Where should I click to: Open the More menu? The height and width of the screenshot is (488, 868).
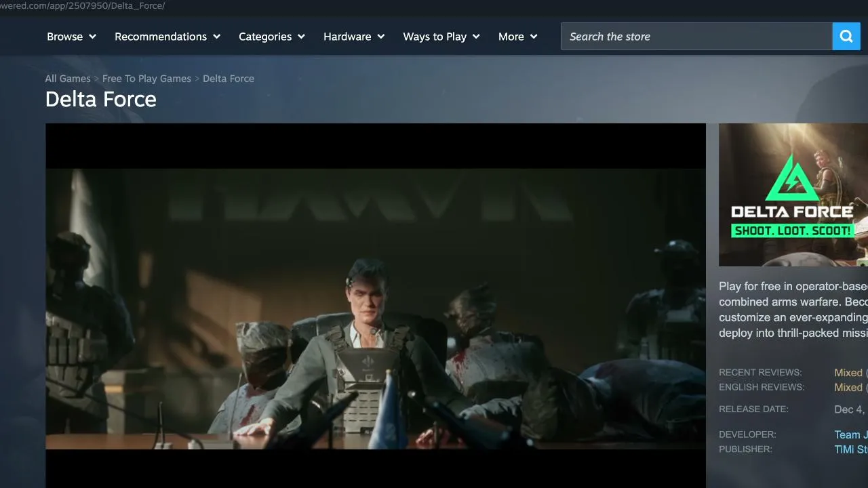pyautogui.click(x=518, y=37)
